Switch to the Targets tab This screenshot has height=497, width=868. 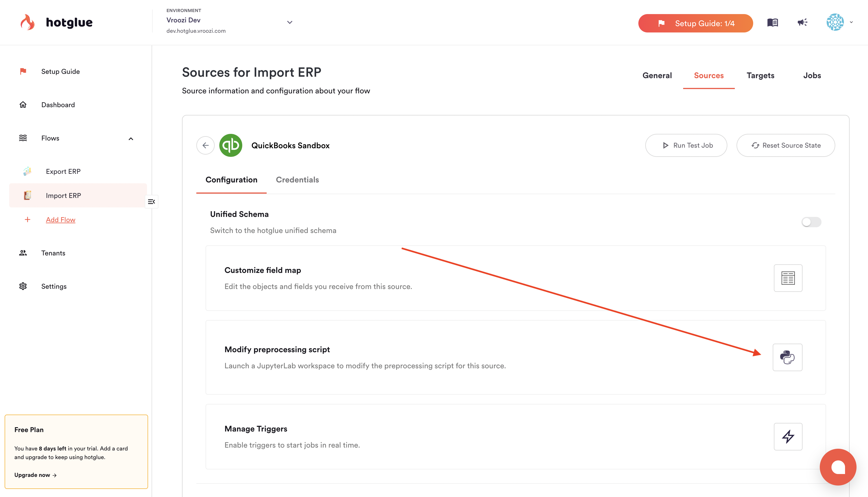pyautogui.click(x=760, y=76)
